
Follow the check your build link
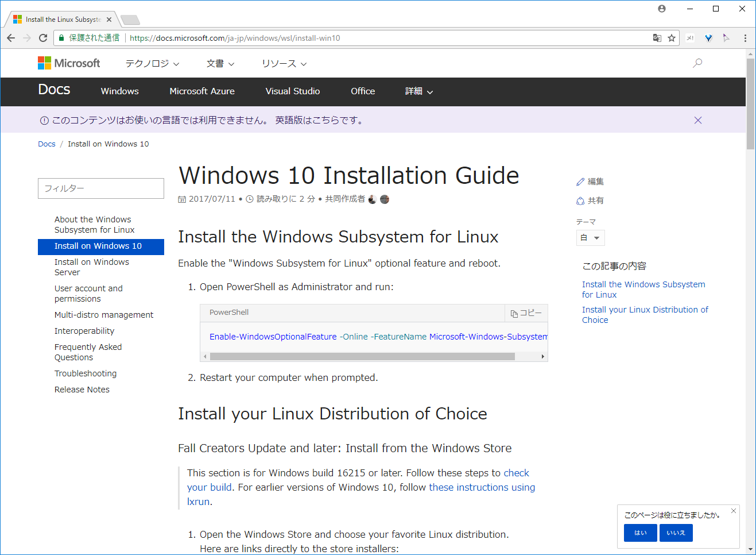pyautogui.click(x=358, y=480)
